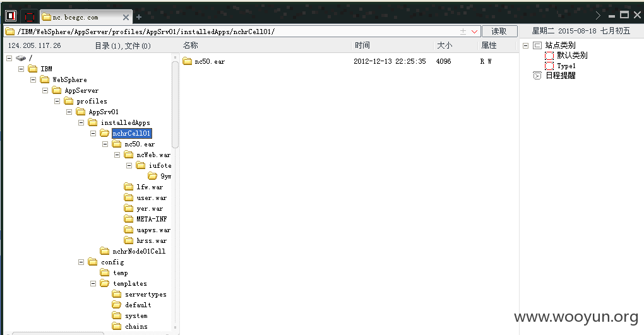Click the hrss.war folder icon

[129, 240]
